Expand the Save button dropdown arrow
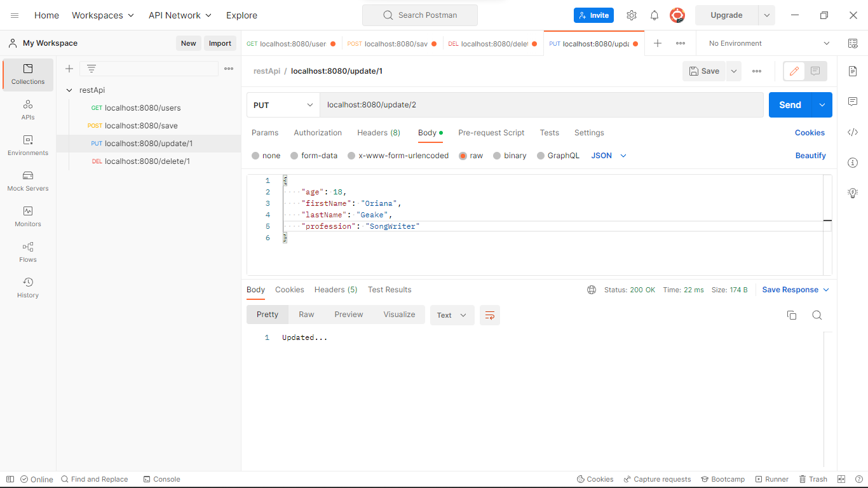 point(734,71)
